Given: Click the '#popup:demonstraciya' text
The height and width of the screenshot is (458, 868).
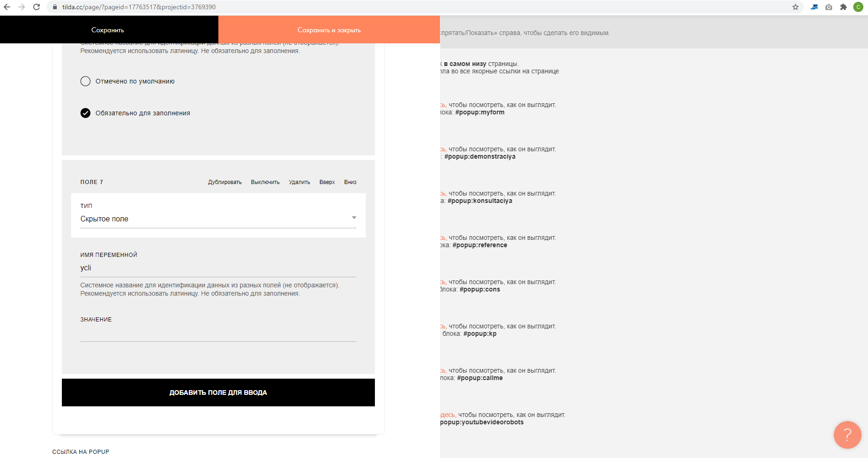Looking at the screenshot, I should point(480,156).
